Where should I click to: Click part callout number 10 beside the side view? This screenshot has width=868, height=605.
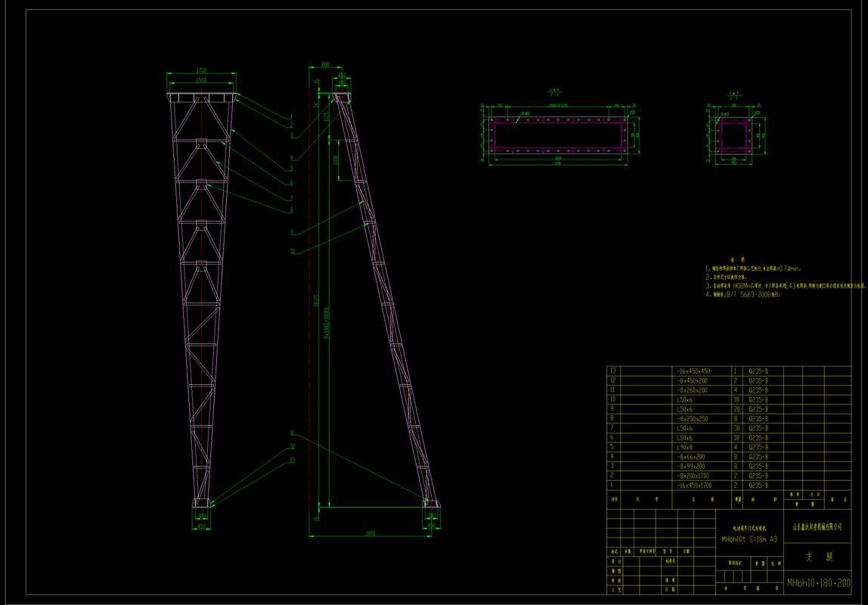291,251
